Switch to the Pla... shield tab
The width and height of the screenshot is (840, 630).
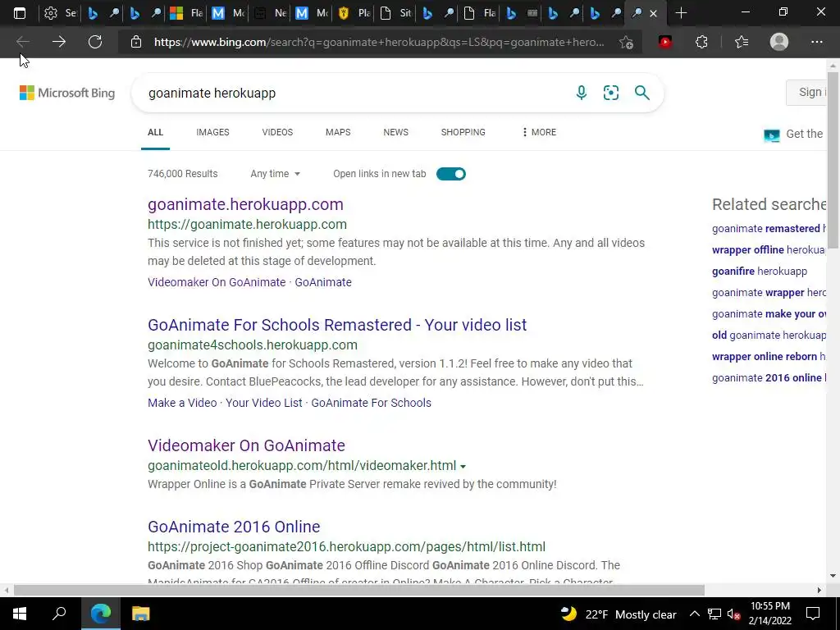pos(353,13)
